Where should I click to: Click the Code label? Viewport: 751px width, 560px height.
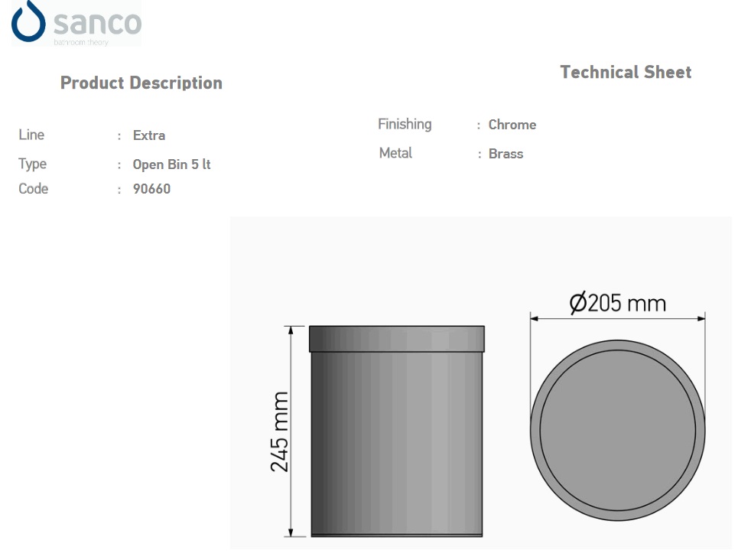click(x=34, y=189)
